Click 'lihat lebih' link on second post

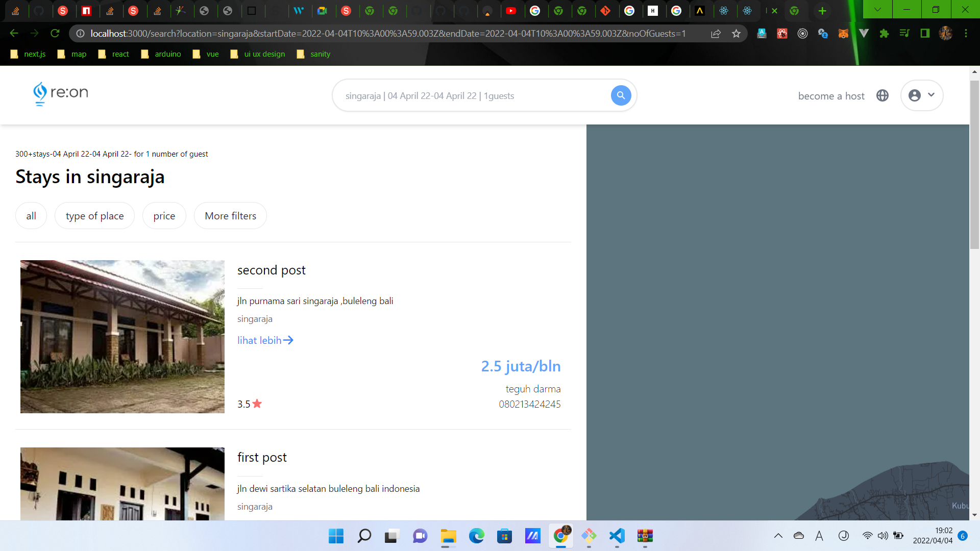[x=265, y=340]
